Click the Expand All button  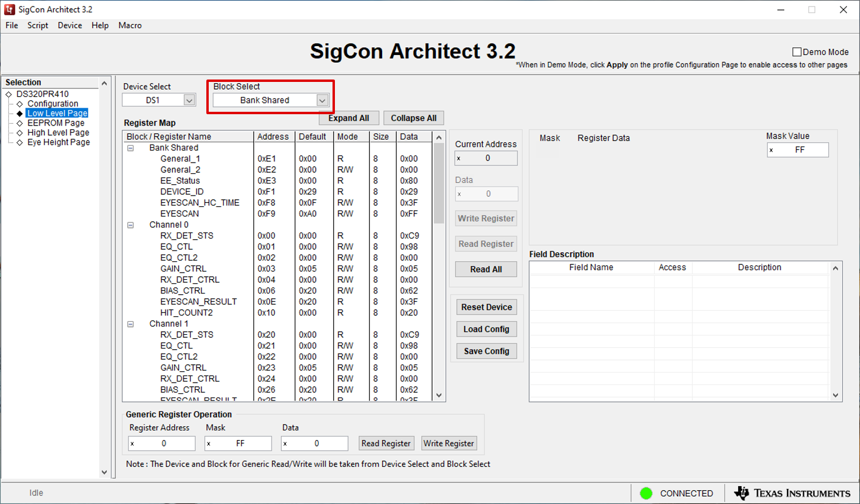pos(349,118)
